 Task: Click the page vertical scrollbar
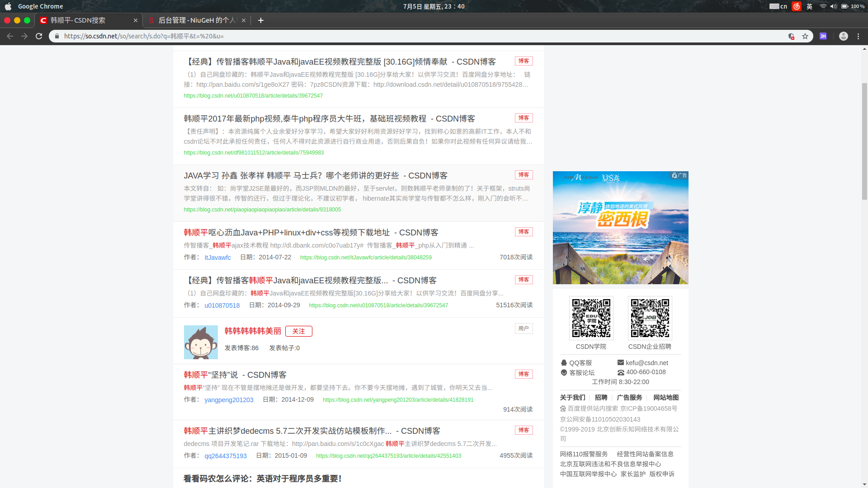coord(864,141)
